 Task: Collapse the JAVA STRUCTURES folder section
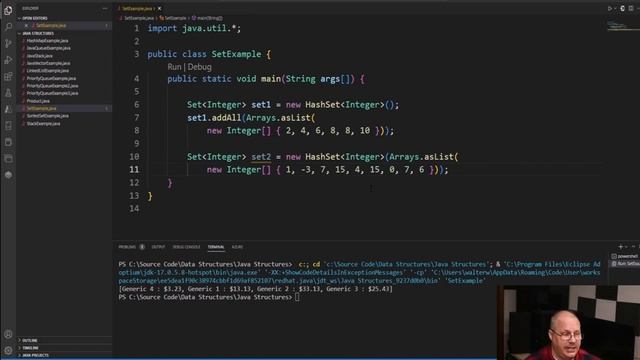coord(38,33)
